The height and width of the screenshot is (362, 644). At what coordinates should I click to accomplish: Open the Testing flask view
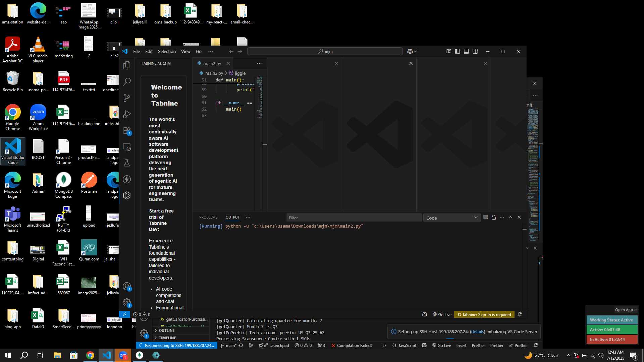click(127, 163)
